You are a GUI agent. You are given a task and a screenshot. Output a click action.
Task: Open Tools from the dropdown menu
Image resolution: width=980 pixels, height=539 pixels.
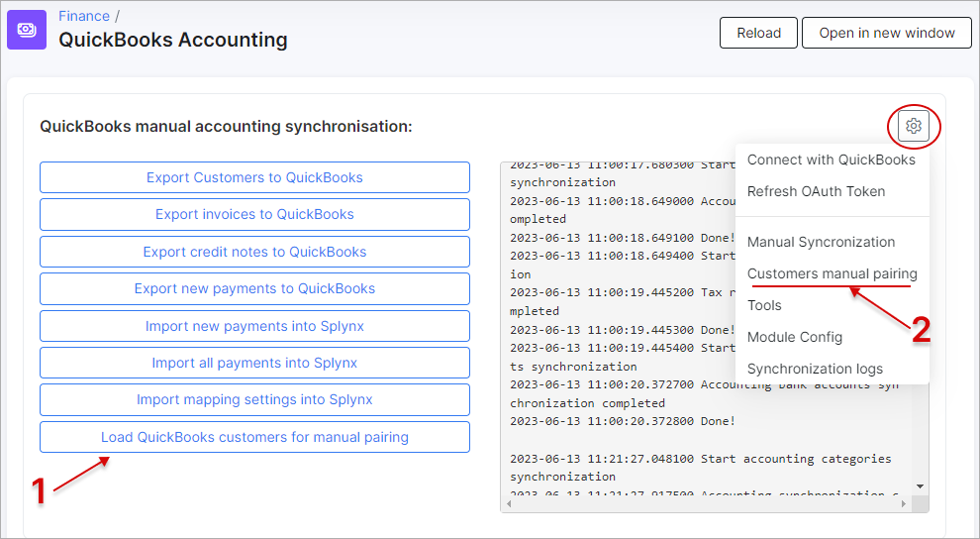[764, 305]
